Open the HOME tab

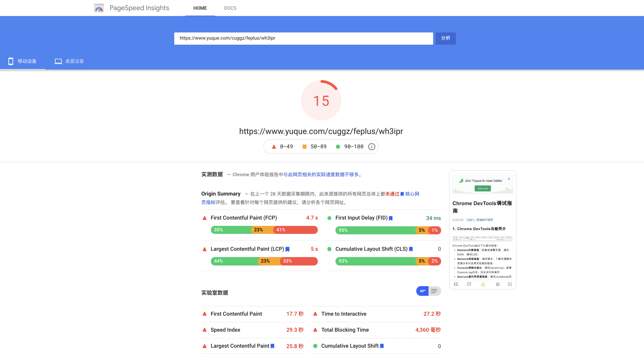200,8
